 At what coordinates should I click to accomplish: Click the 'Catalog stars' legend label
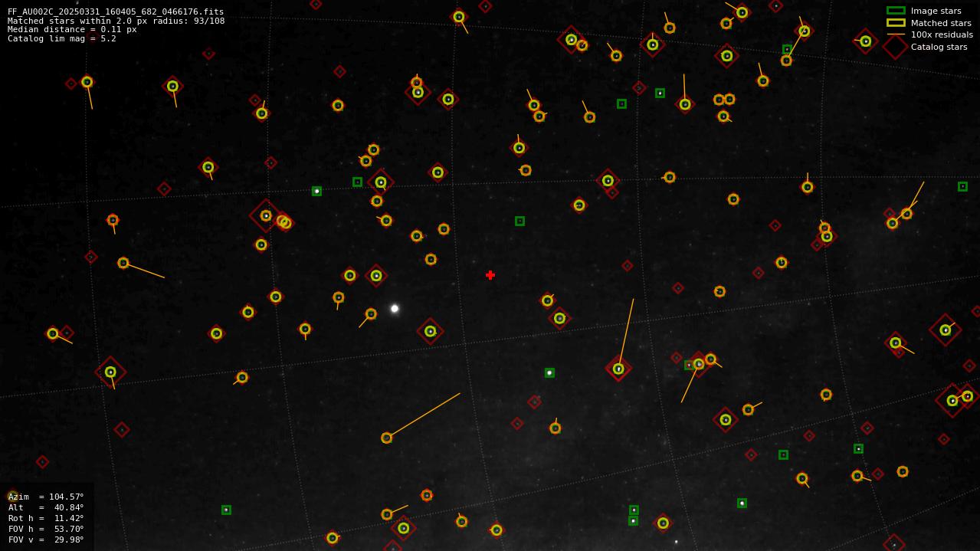coord(939,47)
